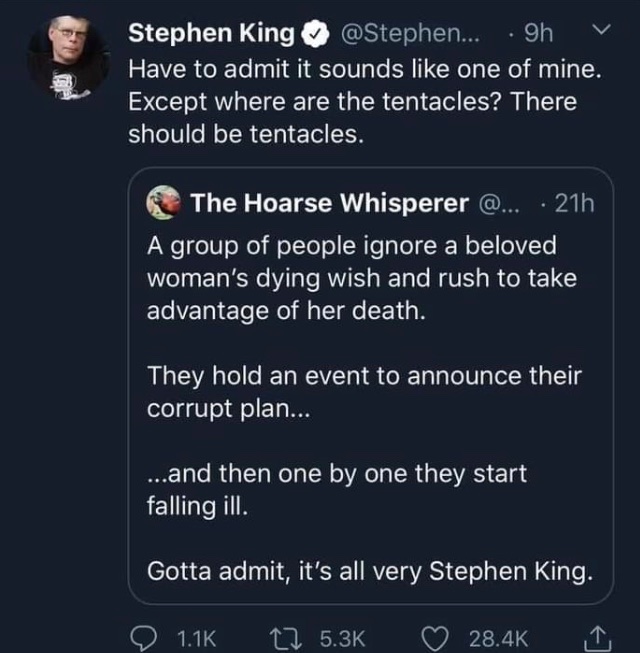Click the 1.1K replies count

pos(196,637)
